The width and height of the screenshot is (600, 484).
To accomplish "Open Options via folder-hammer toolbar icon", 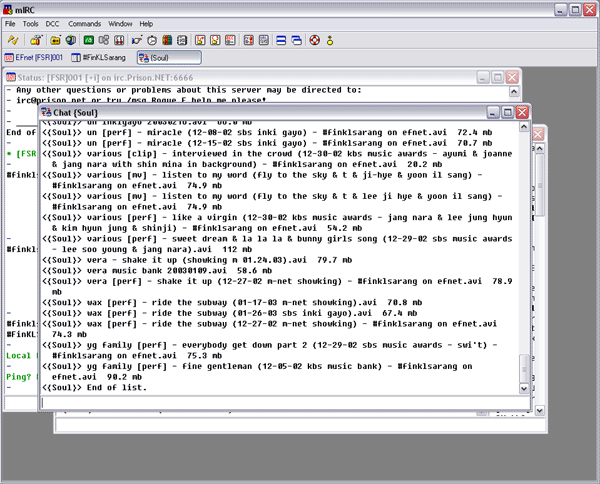I will coord(36,40).
